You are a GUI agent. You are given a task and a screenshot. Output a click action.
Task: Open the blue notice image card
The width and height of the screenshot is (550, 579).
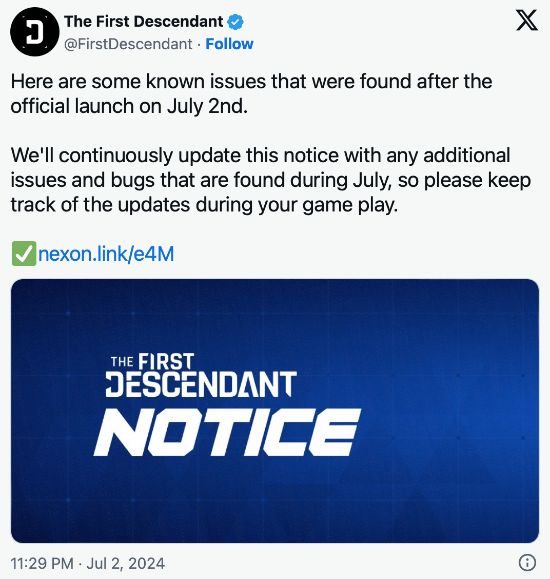275,411
